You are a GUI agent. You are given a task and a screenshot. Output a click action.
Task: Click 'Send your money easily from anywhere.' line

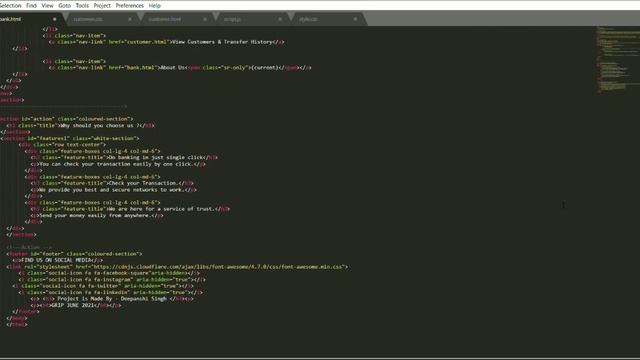(x=97, y=216)
